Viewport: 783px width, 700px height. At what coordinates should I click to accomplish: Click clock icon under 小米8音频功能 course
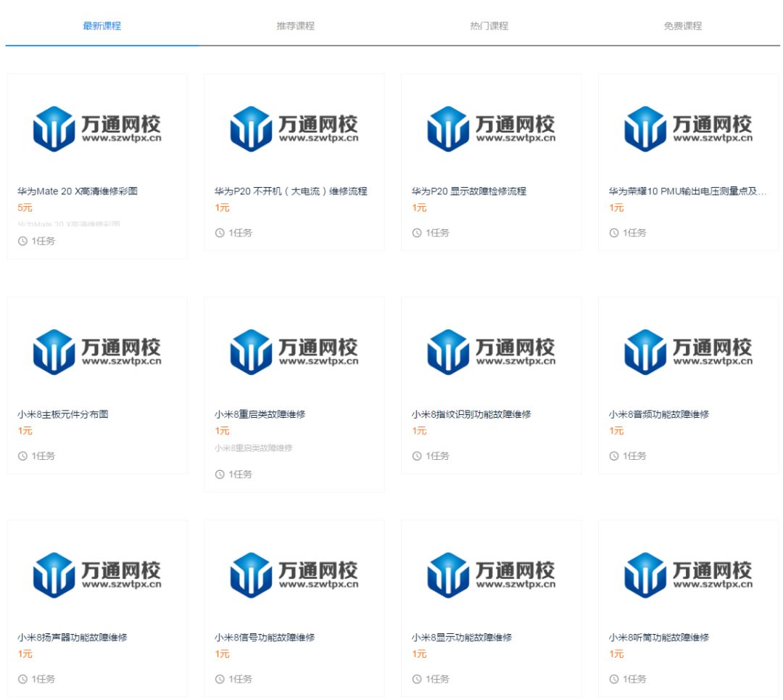[614, 456]
